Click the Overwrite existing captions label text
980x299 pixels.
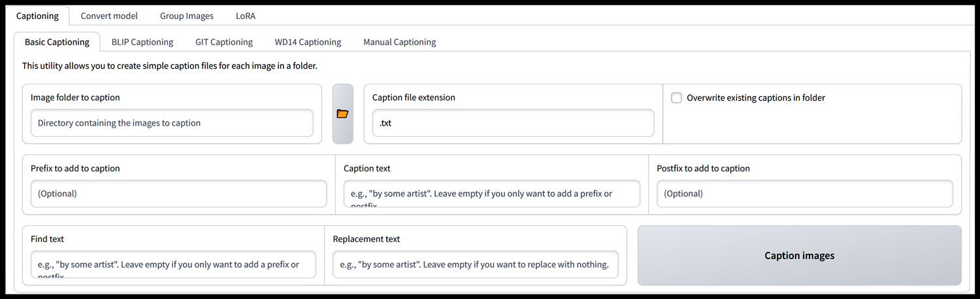tap(756, 98)
